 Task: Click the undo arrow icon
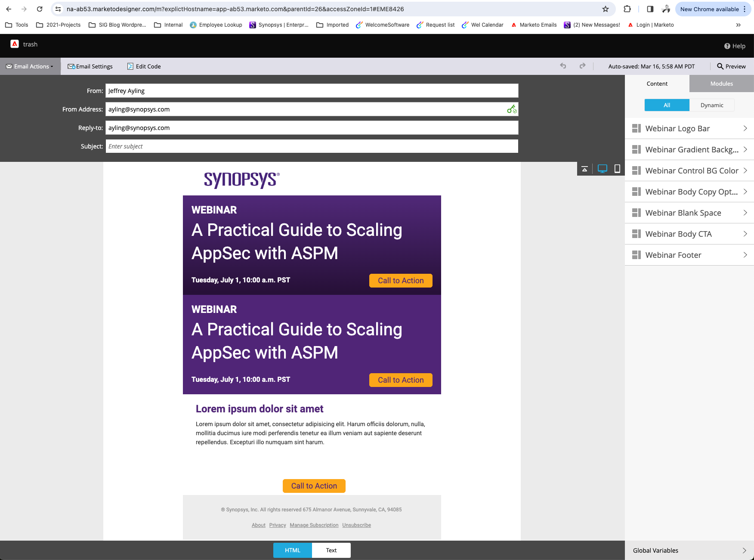[x=563, y=66]
